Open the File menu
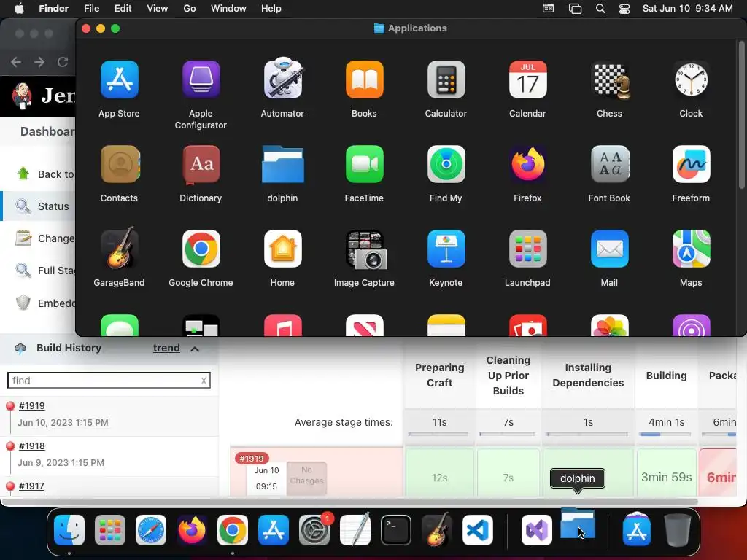 pos(91,9)
